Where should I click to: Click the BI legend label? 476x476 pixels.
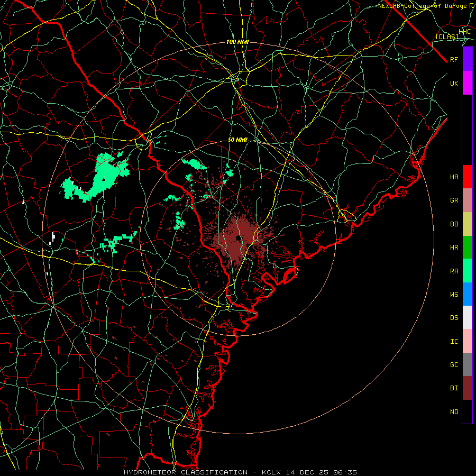coord(454,388)
